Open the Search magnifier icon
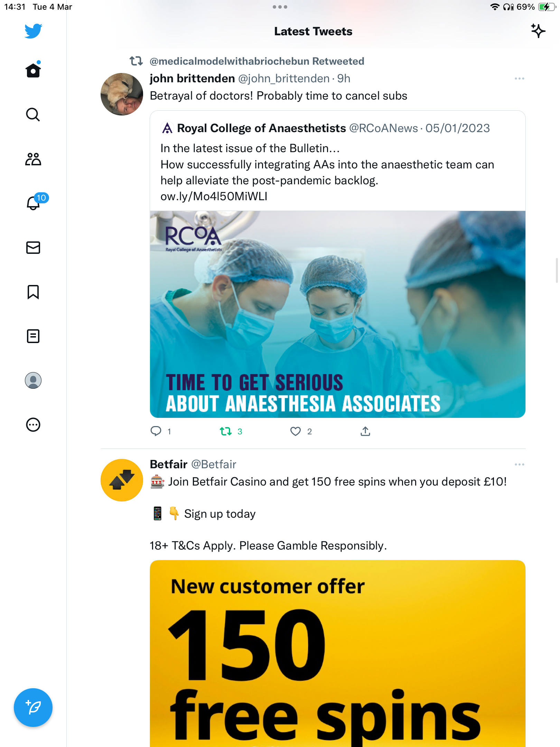560x747 pixels. click(33, 114)
